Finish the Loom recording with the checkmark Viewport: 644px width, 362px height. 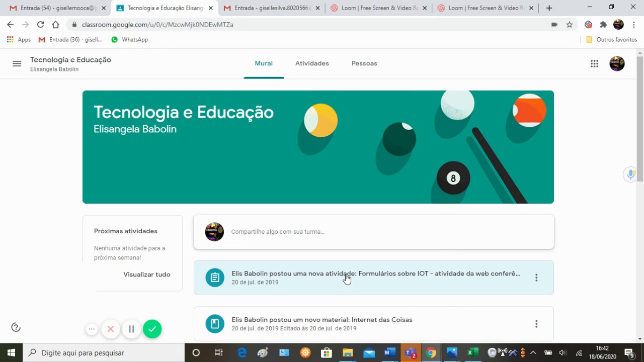[x=152, y=329]
